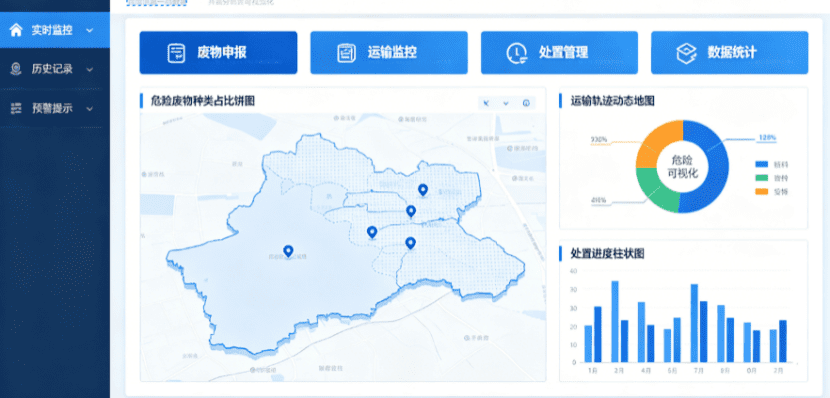Click the 7月 axis label
This screenshot has height=398, width=830.
699,370
